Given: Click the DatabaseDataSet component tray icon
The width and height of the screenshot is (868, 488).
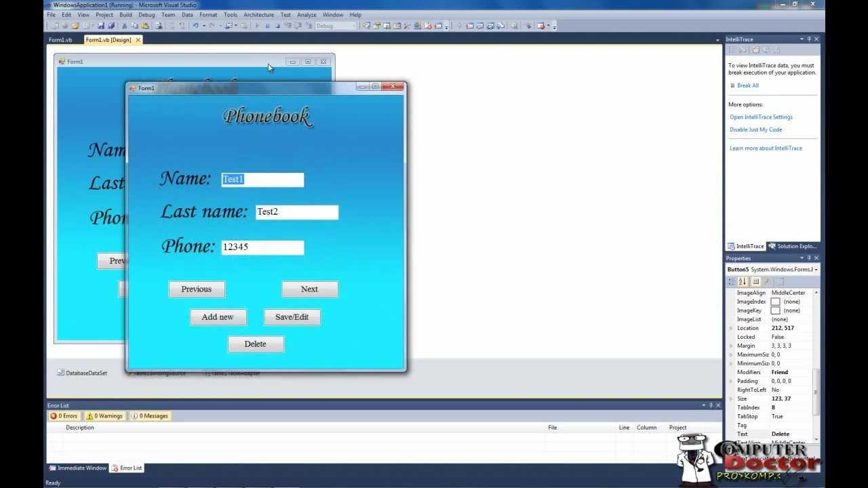Looking at the screenshot, I should (60, 373).
